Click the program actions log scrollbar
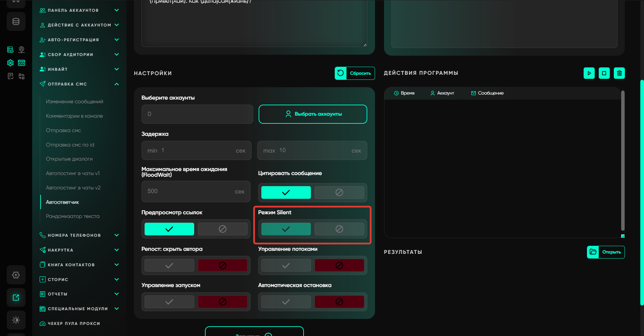Screen dimensions: 644x336 point(623,160)
